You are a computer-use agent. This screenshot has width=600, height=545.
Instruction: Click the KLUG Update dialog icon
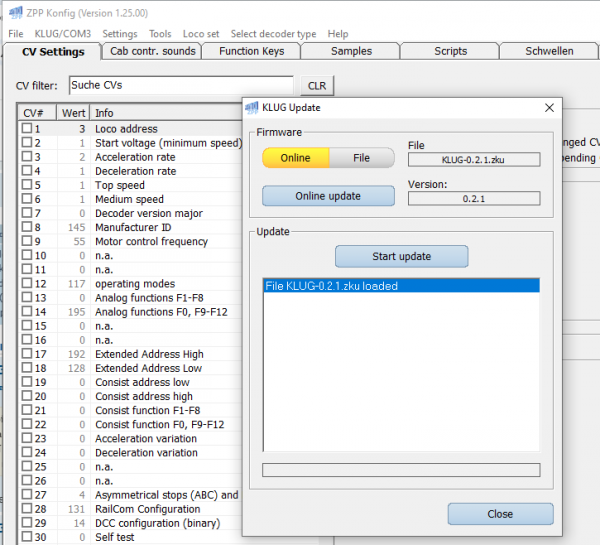click(x=252, y=107)
